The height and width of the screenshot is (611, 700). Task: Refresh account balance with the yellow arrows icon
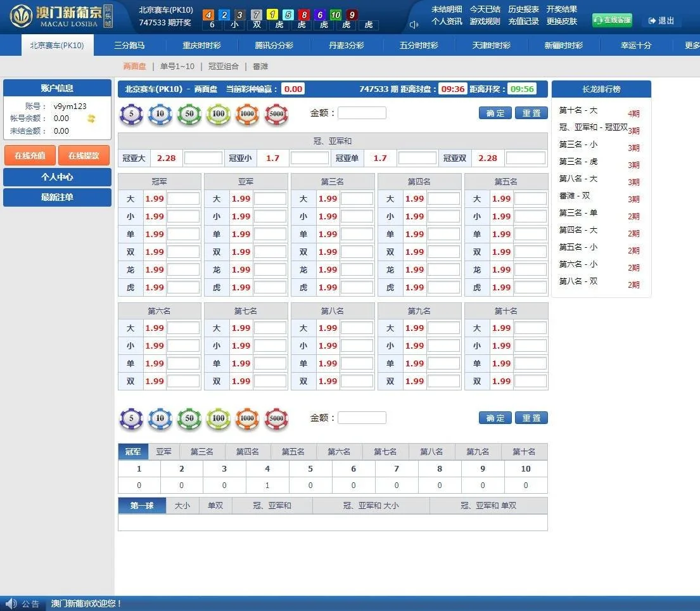tap(91, 119)
